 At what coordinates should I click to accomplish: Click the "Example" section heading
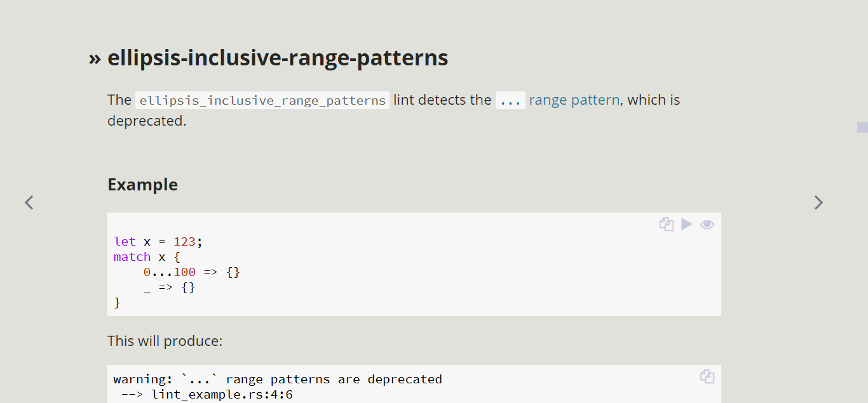pyautogui.click(x=142, y=185)
